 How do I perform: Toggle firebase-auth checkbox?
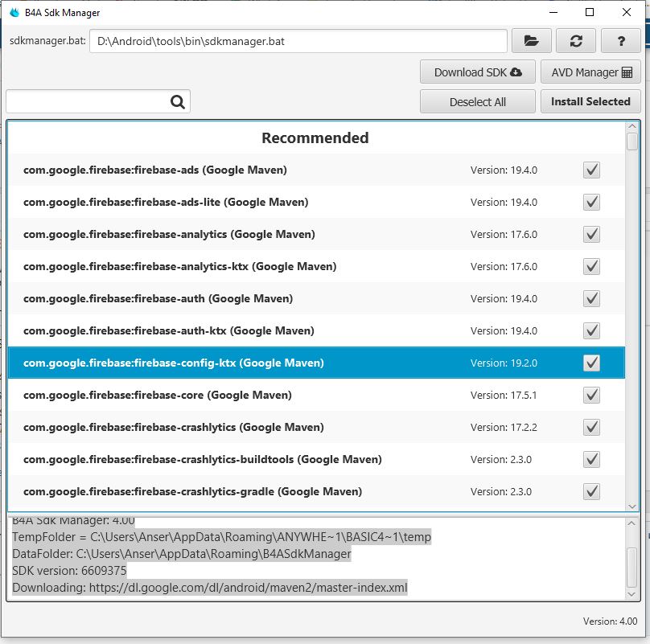pos(591,298)
